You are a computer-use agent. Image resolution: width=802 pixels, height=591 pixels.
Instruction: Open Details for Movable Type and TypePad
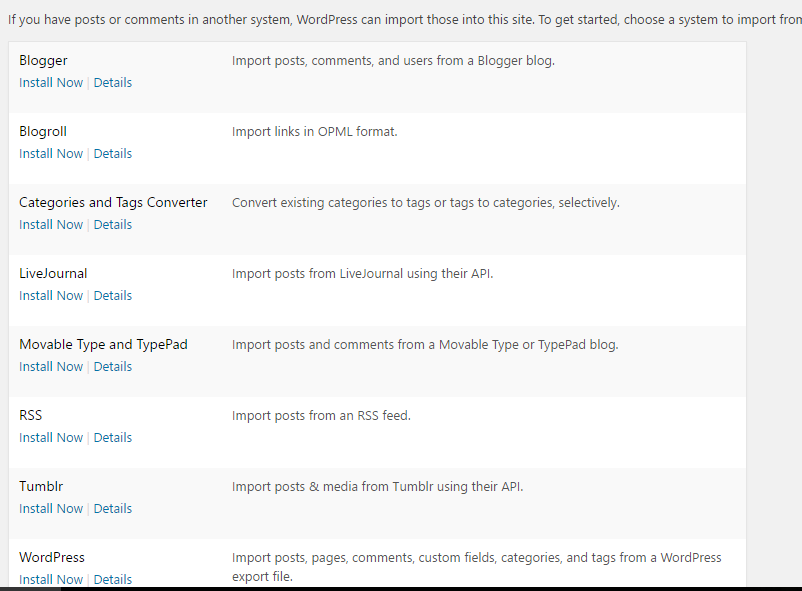[113, 367]
